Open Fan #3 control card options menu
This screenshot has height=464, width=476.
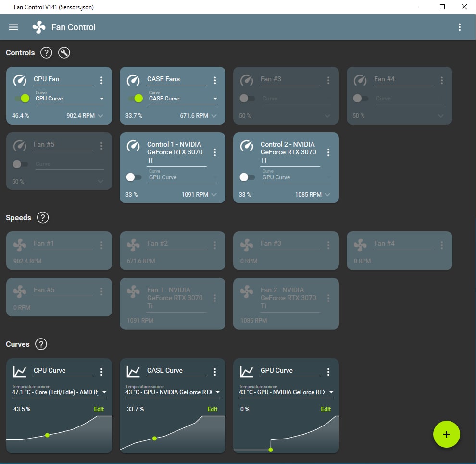[328, 80]
